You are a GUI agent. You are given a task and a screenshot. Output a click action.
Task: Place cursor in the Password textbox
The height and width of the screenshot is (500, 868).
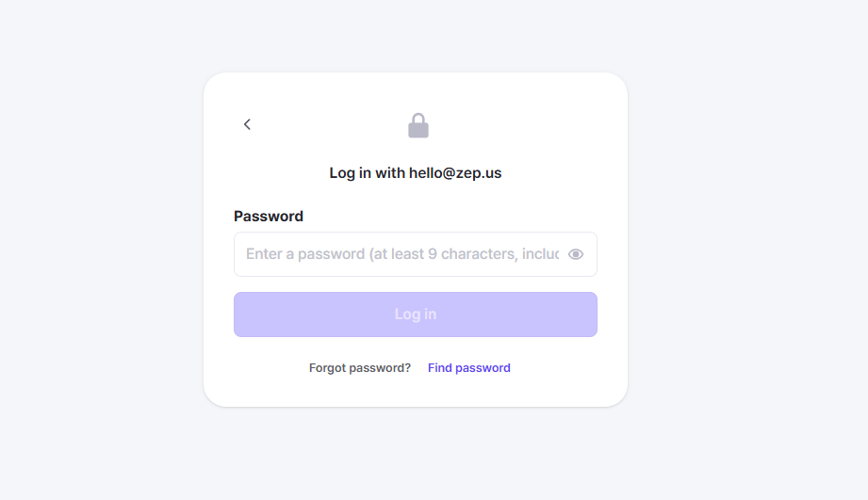[401, 254]
